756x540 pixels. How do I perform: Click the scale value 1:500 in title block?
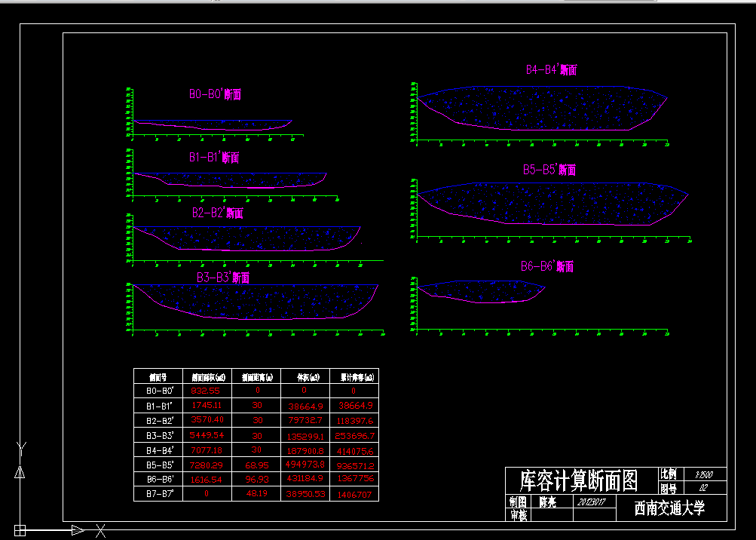pos(704,475)
